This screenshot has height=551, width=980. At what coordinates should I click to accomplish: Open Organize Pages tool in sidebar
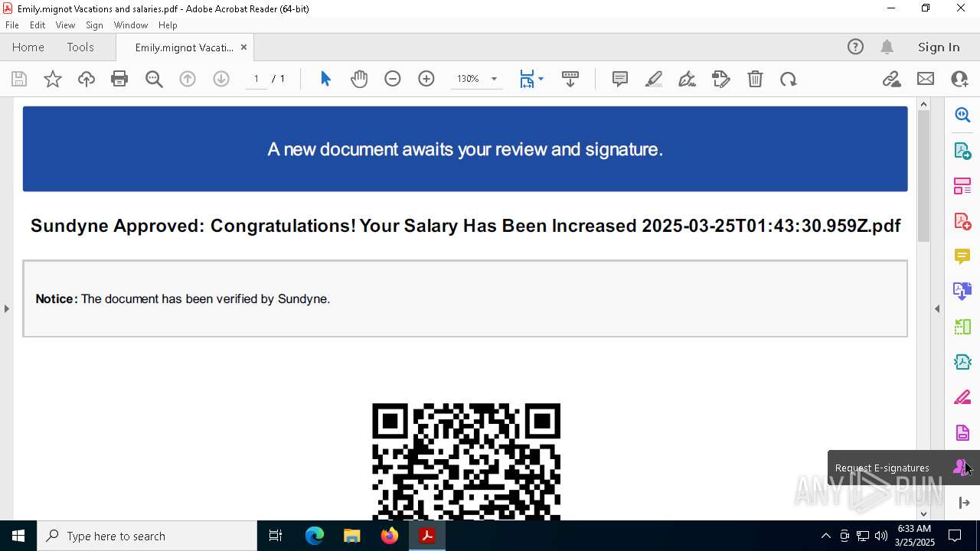pyautogui.click(x=962, y=186)
